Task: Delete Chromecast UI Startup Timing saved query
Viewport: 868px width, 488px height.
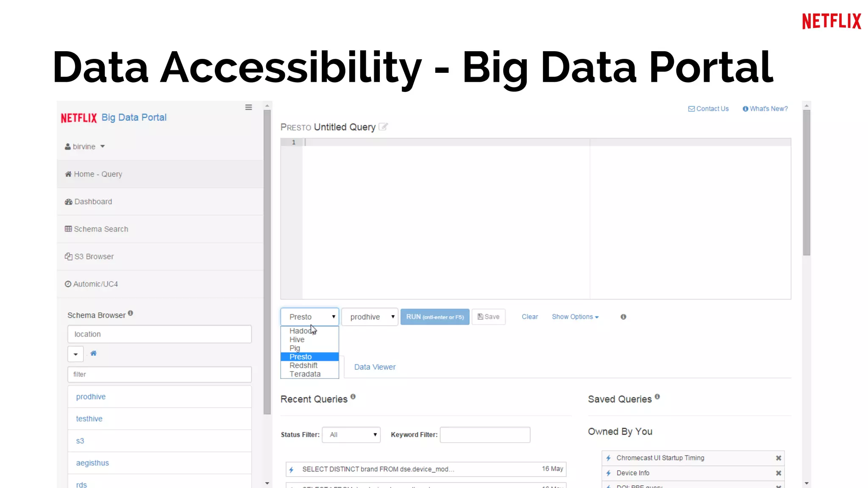Action: [779, 458]
